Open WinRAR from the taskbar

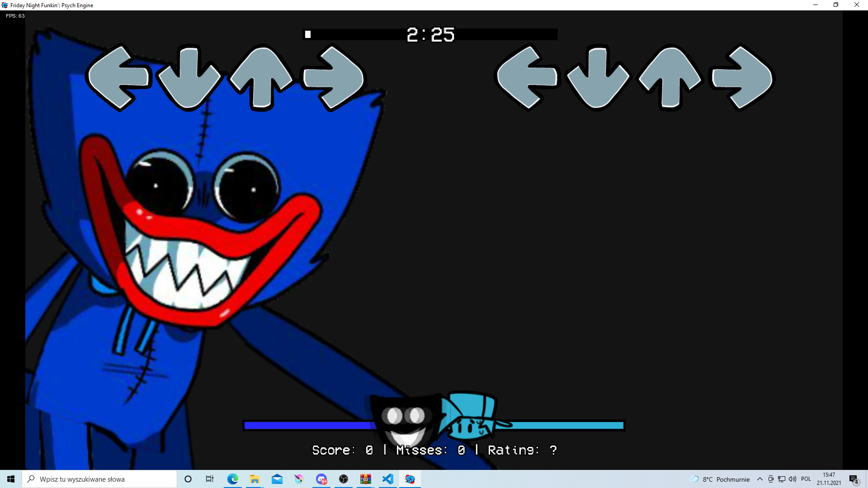click(365, 479)
